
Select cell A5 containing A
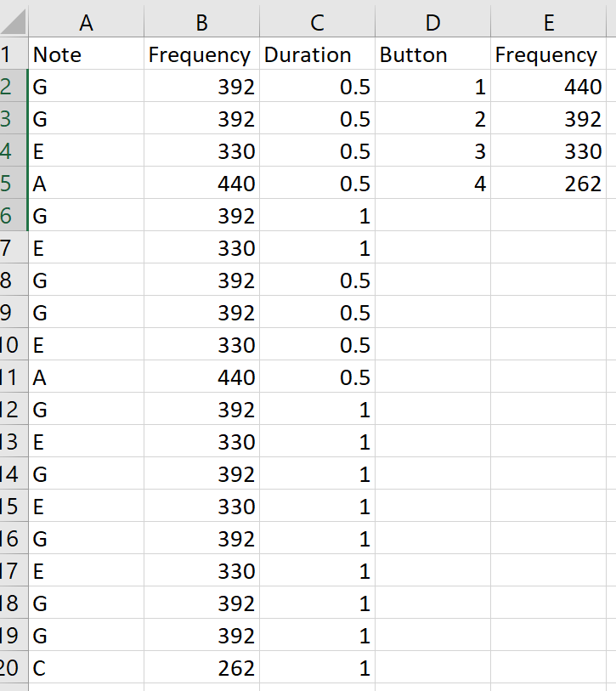[86, 183]
